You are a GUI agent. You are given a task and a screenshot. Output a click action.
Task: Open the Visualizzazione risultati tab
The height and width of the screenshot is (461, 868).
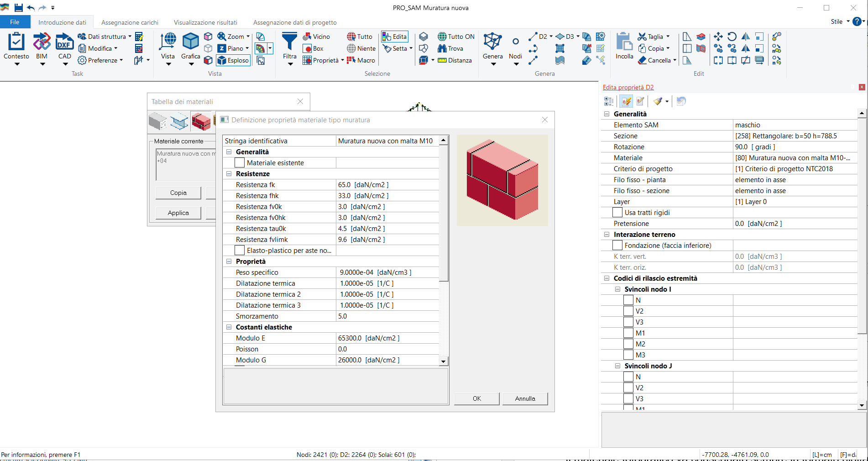click(x=205, y=22)
